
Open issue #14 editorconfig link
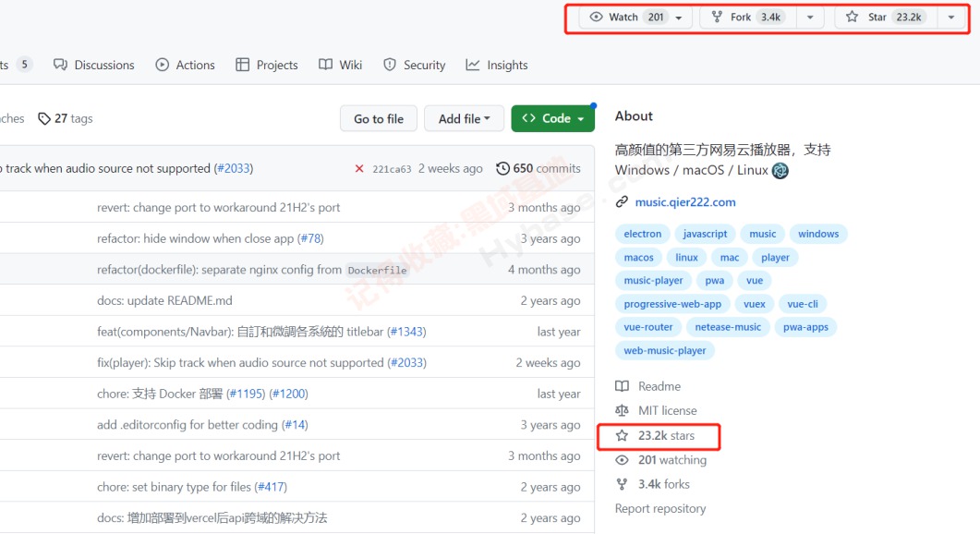(x=295, y=425)
